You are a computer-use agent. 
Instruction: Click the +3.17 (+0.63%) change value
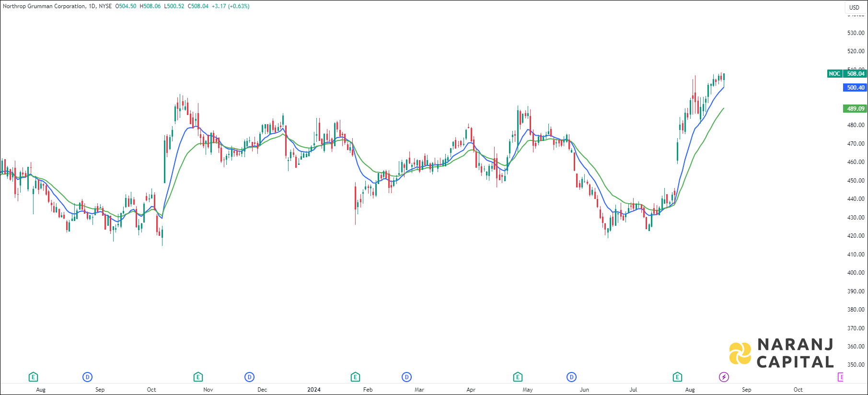[231, 6]
